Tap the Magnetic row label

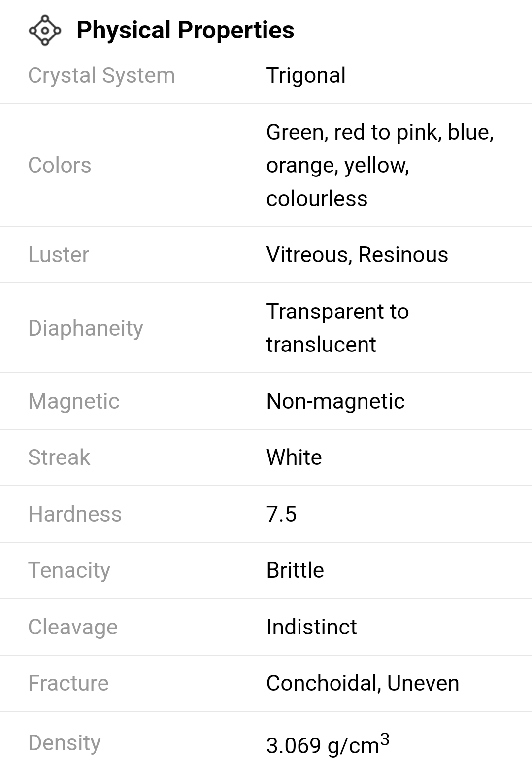click(74, 401)
